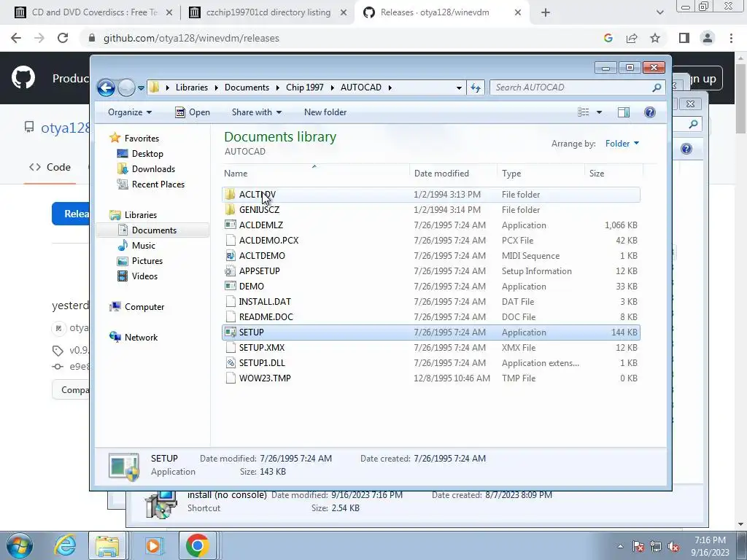Click Documents in the address breadcrumb
747x560 pixels.
(x=247, y=87)
